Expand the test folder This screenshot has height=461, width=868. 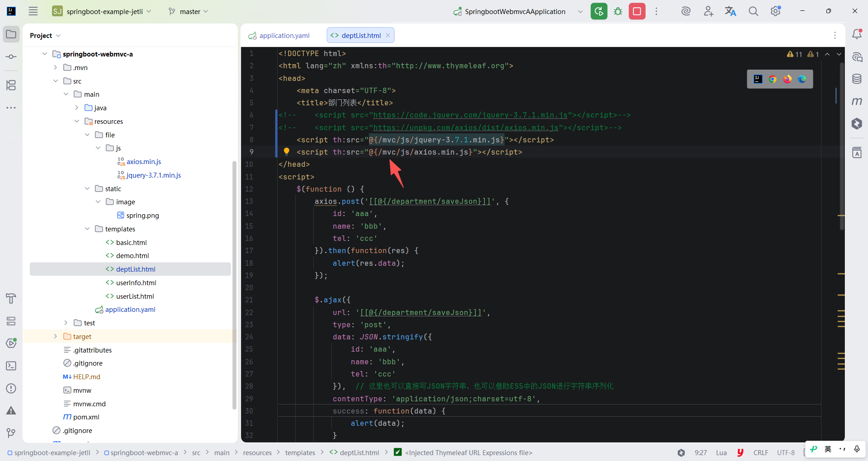(x=66, y=323)
